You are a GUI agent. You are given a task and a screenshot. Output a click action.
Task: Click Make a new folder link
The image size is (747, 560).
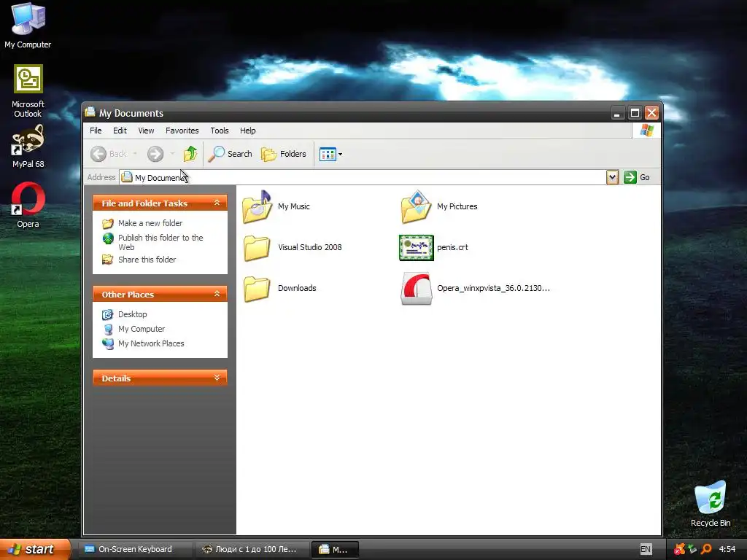point(150,223)
